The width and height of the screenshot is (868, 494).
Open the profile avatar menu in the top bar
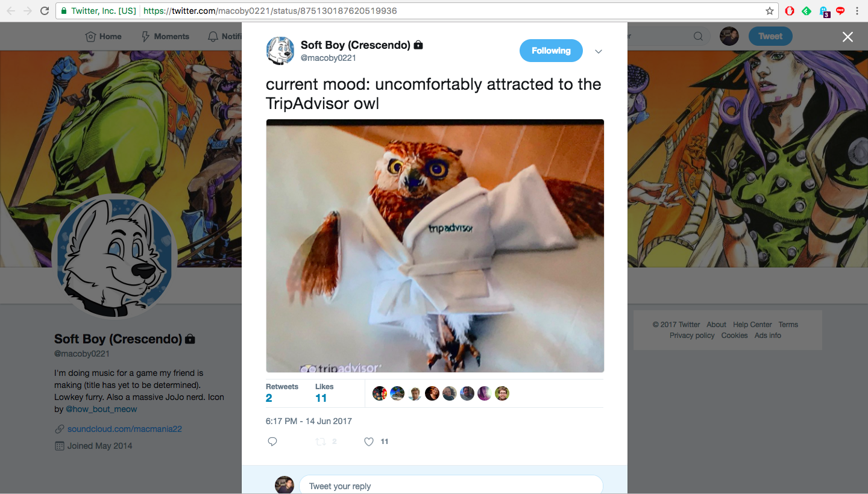(x=729, y=36)
